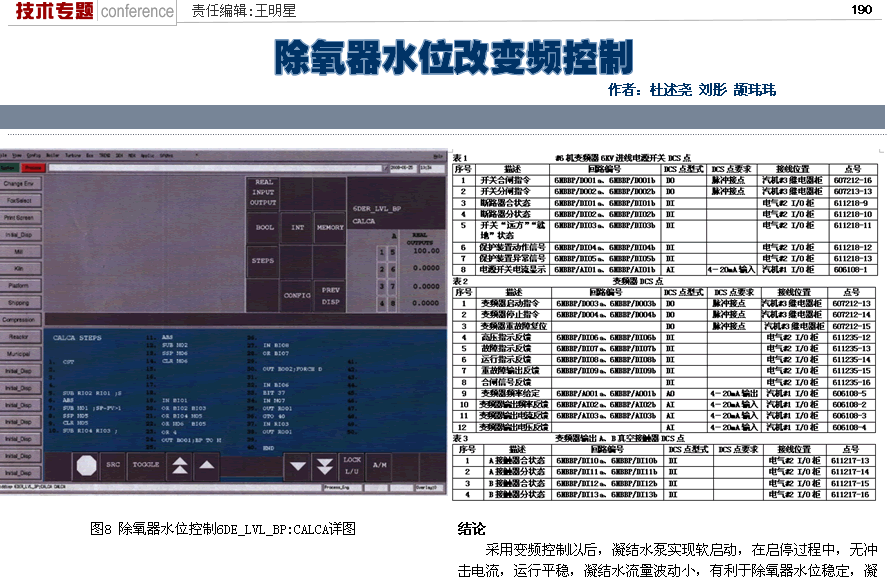
Task: Click the green System button
Action: click(x=8, y=168)
